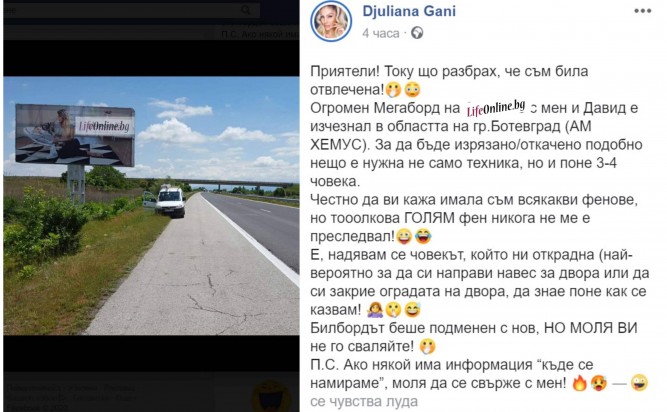667x412 pixels.
Task: Click the '4 часа' post timestamp
Action: pyautogui.click(x=381, y=34)
